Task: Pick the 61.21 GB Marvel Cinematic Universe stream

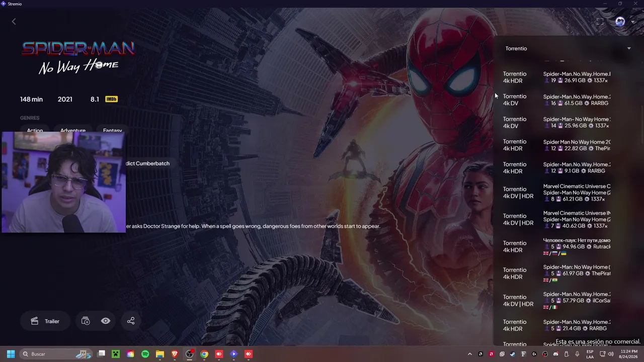Action: pyautogui.click(x=567, y=193)
